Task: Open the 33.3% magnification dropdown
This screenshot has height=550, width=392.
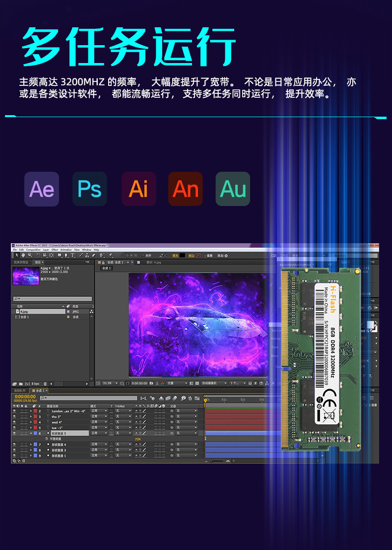Action: [110, 383]
